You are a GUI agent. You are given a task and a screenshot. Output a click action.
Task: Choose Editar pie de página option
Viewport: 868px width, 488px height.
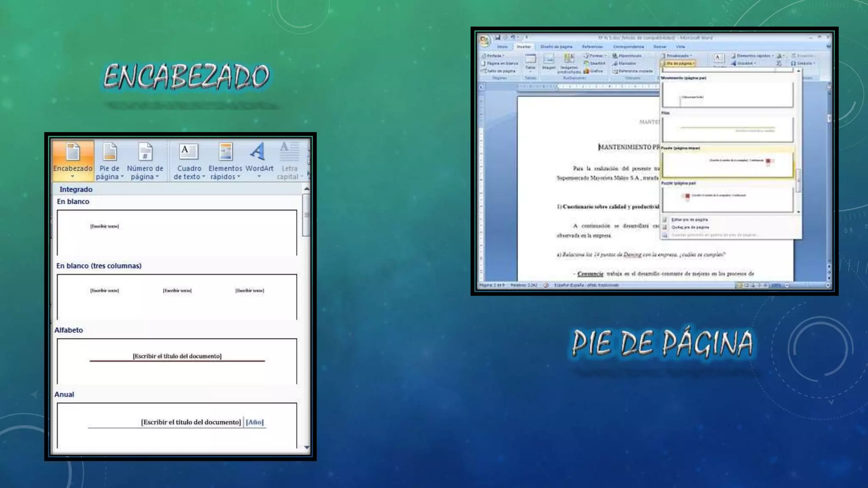[689, 220]
